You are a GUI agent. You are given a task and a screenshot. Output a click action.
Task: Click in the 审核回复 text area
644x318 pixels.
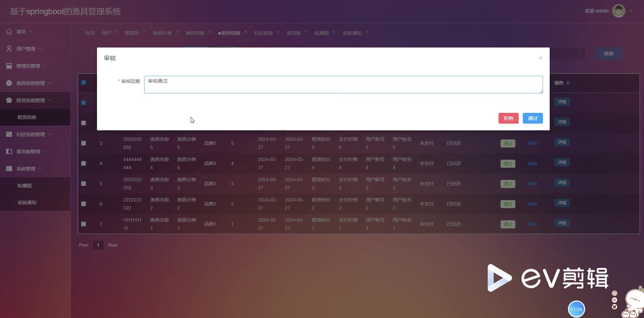[343, 85]
